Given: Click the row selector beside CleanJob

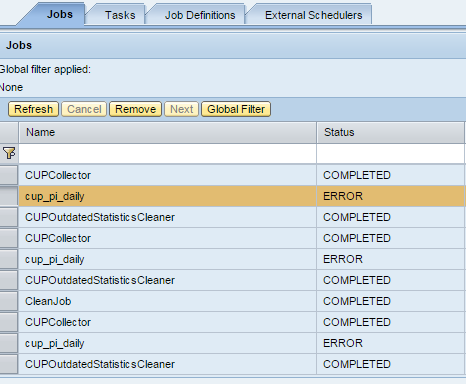Looking at the screenshot, I should point(9,301).
